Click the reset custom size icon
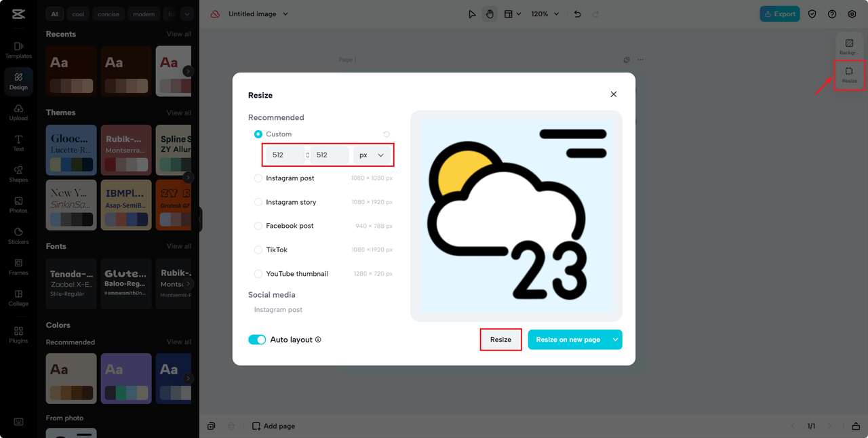 click(387, 134)
